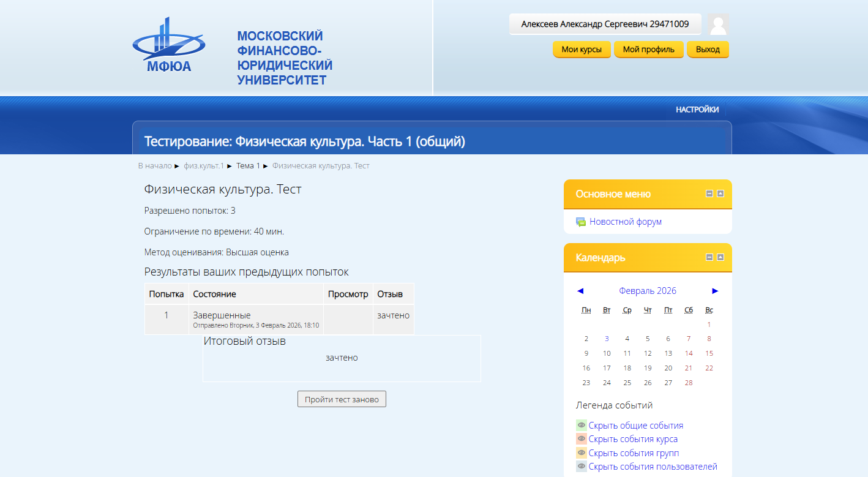Click the user avatar picture
The height and width of the screenshot is (477, 868).
coord(718,24)
